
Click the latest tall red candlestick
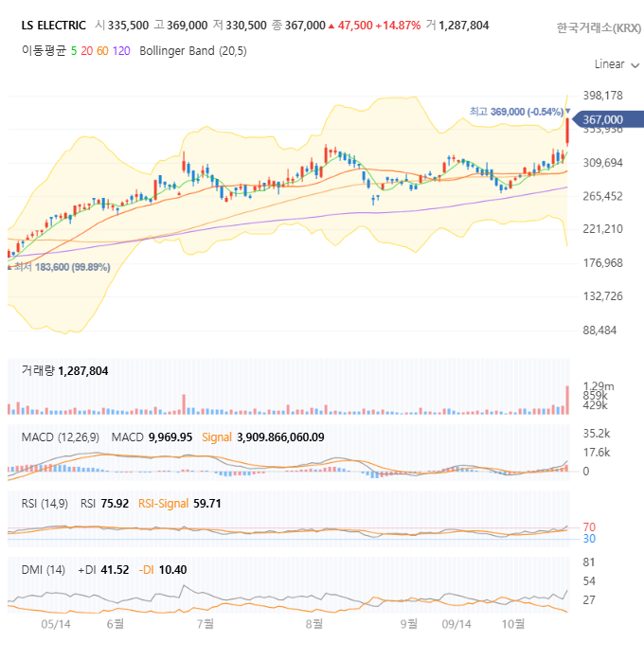click(x=567, y=132)
